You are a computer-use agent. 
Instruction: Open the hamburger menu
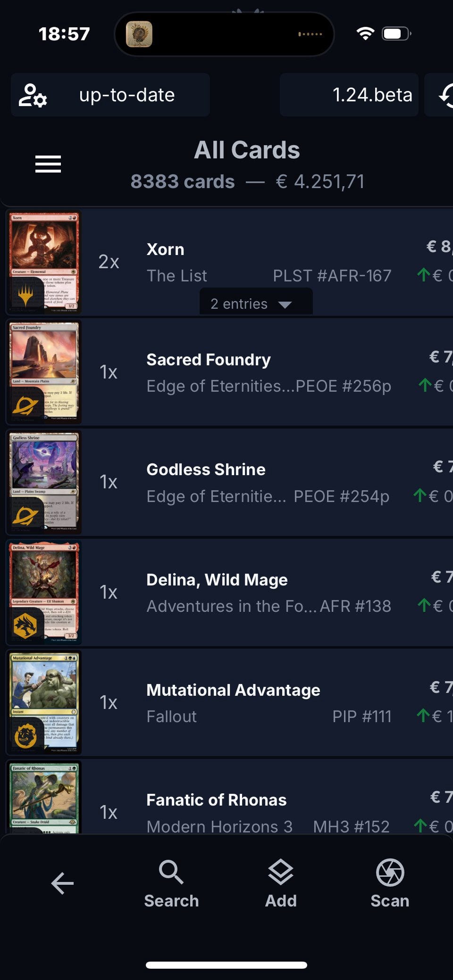coord(48,164)
